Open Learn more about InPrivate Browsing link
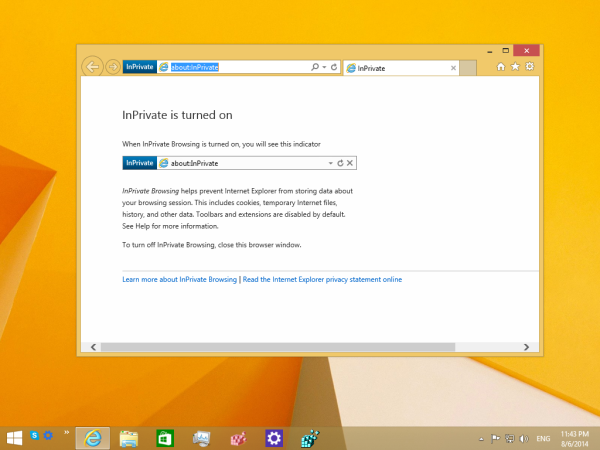 coord(179,279)
